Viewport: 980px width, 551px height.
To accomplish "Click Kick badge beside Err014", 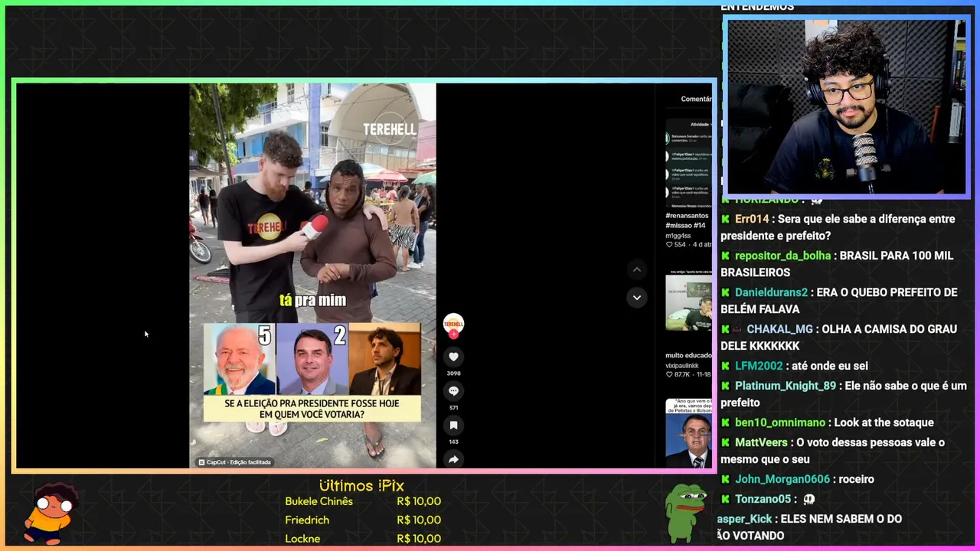I will click(x=725, y=219).
